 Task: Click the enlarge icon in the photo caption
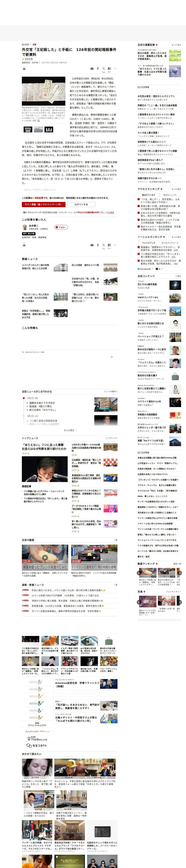tap(39, 121)
